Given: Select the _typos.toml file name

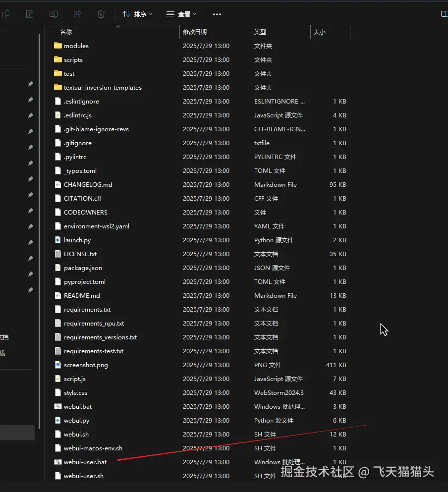Looking at the screenshot, I should pyautogui.click(x=80, y=171).
